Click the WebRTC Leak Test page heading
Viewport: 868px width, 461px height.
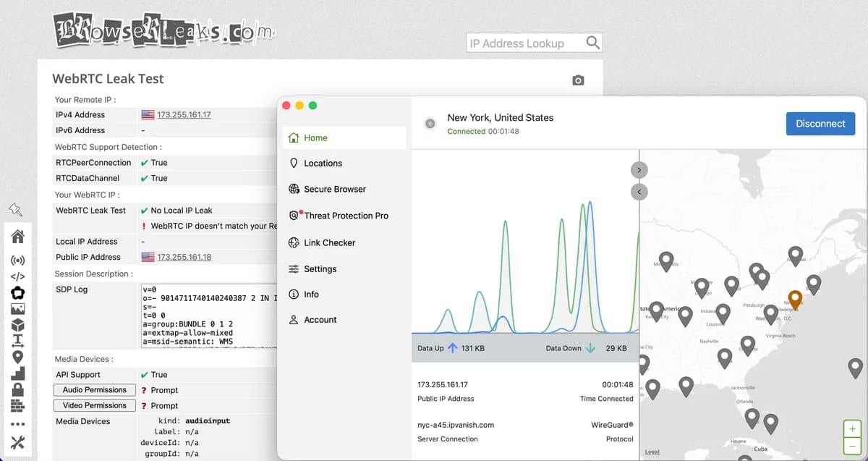tap(108, 79)
